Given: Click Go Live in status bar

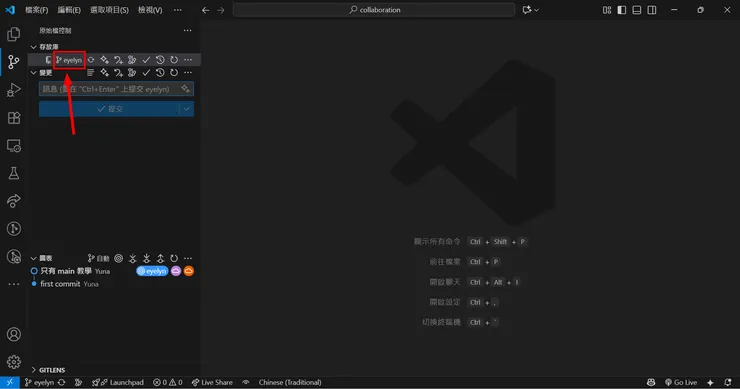Looking at the screenshot, I should 681,382.
